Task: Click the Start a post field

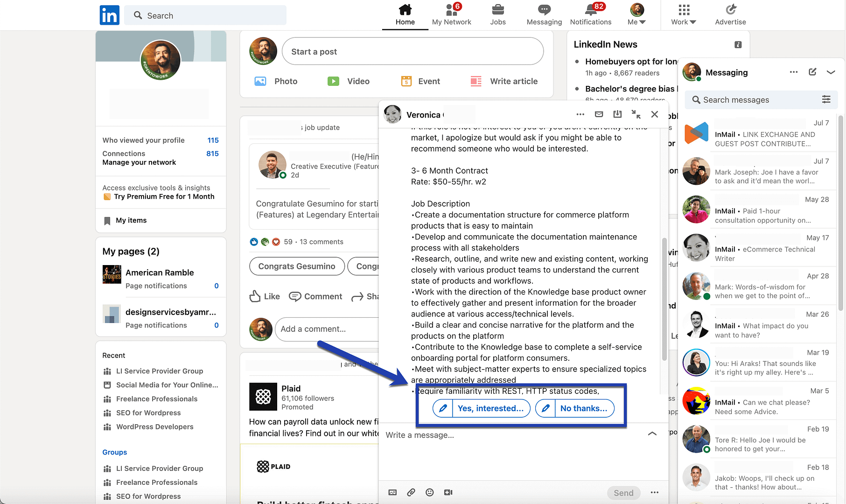Action: click(x=413, y=51)
